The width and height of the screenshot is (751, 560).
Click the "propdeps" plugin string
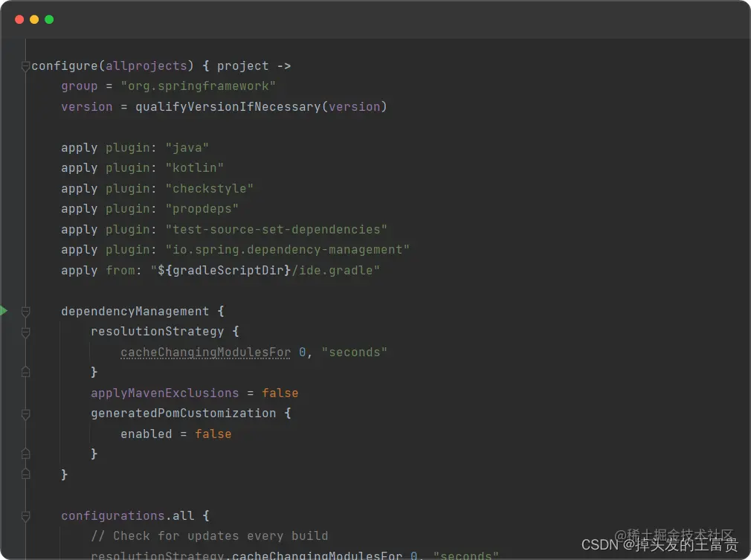[x=202, y=209]
